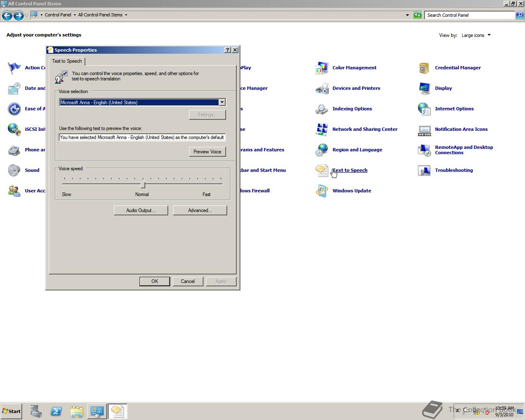Open the Region and Language icon
Viewport: 525px width, 420px height.
[322, 150]
